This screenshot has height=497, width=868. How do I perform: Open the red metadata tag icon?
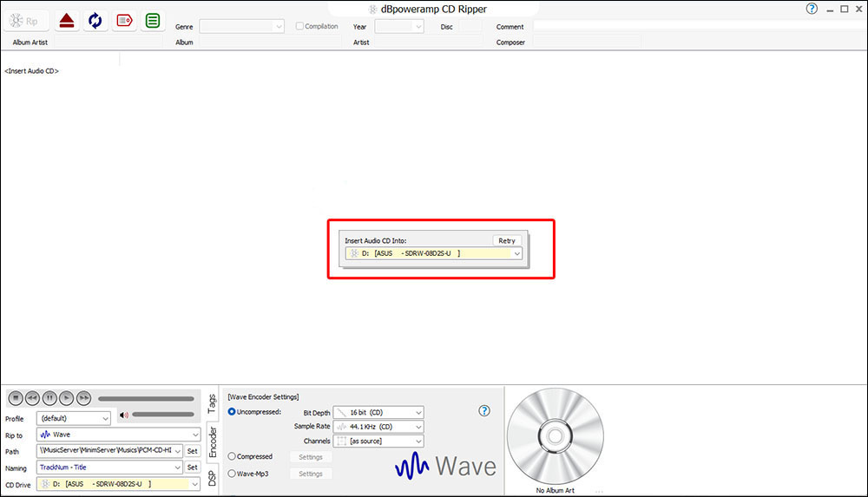click(x=123, y=20)
